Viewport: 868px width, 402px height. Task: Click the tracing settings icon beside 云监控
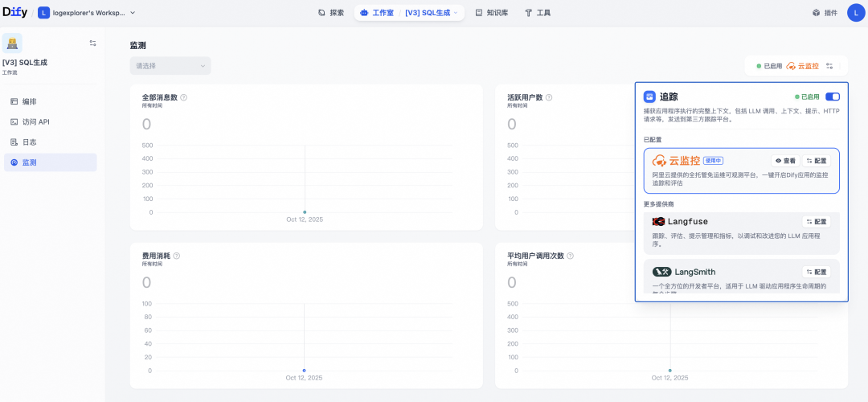coord(829,66)
